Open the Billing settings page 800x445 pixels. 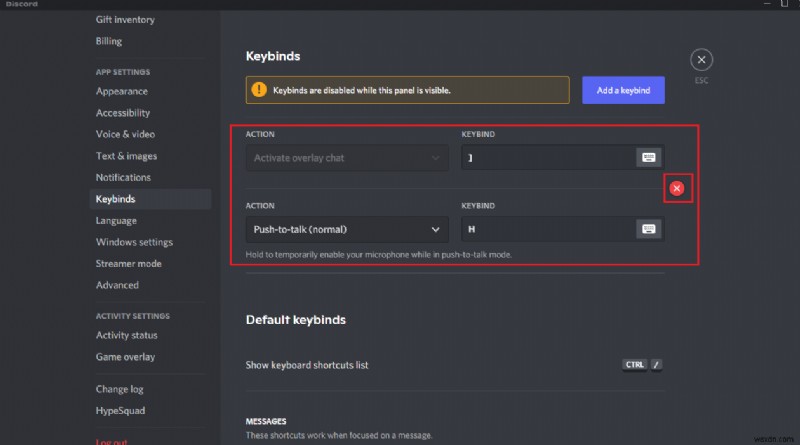pos(109,41)
